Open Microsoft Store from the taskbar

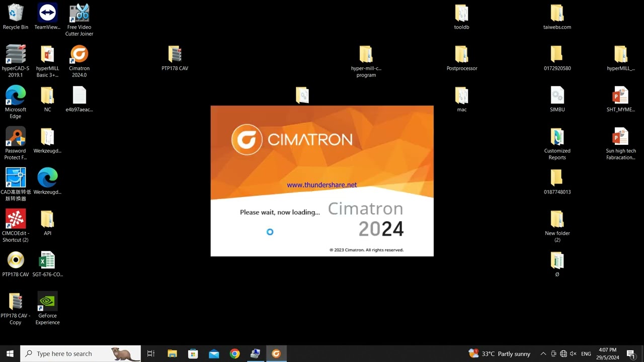click(193, 353)
